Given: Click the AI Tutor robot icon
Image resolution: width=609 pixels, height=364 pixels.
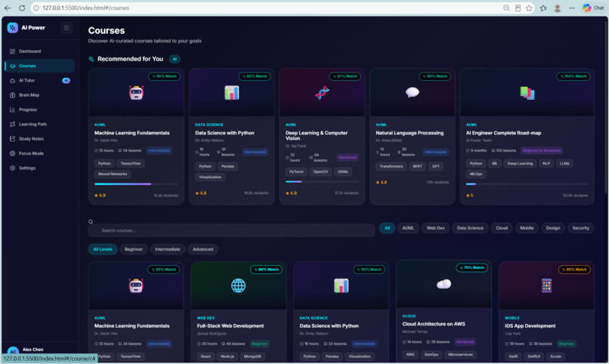Looking at the screenshot, I should [x=12, y=80].
